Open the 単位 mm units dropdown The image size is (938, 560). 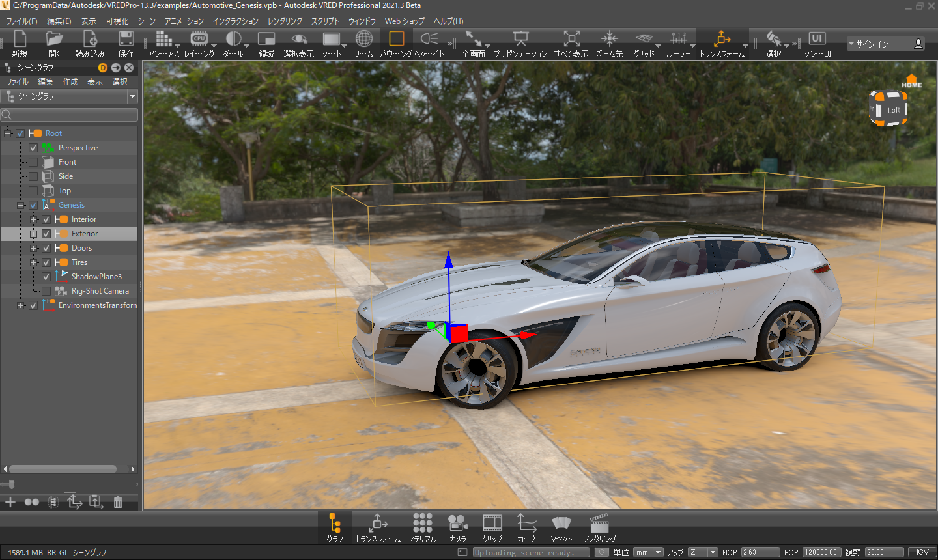click(649, 552)
